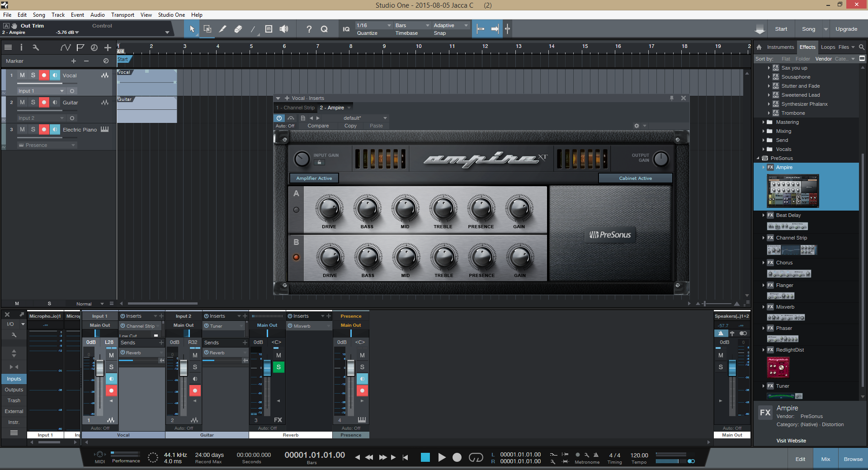Click the Vocal channel volume fader
Screen dimensions: 868x470
[100, 368]
